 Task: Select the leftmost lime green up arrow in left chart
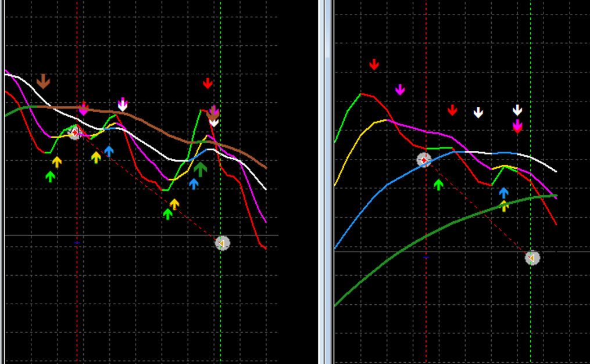click(x=50, y=176)
